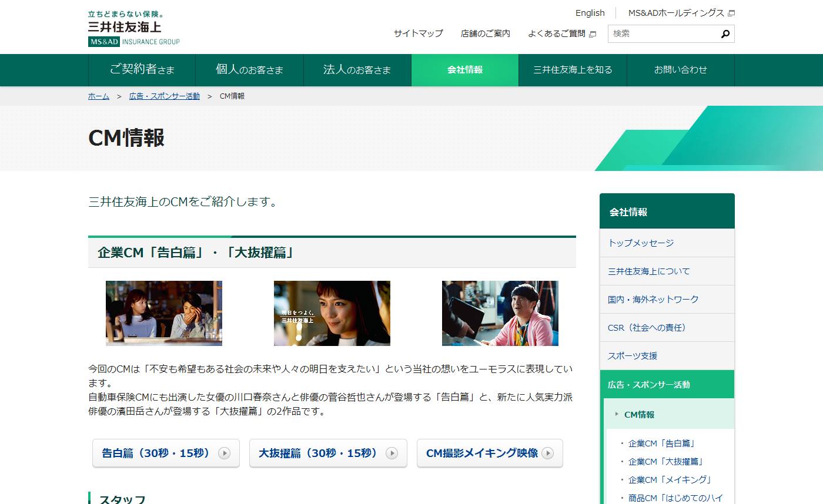
Task: Click play icon on CM撮影メイキング映像 button
Action: click(547, 453)
